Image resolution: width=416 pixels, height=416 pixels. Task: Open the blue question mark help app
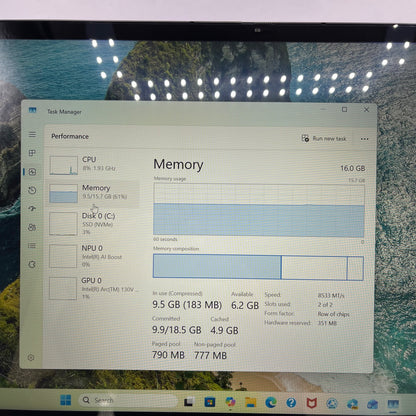click(291, 403)
